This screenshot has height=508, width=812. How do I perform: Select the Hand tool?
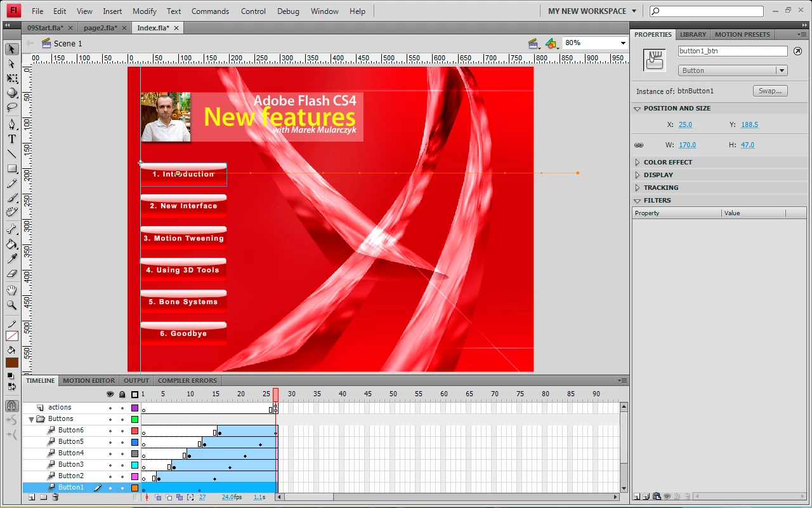tap(12, 290)
